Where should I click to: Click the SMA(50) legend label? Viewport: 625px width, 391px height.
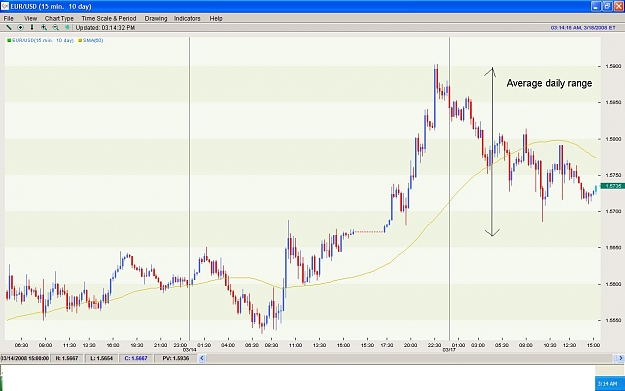click(x=93, y=40)
